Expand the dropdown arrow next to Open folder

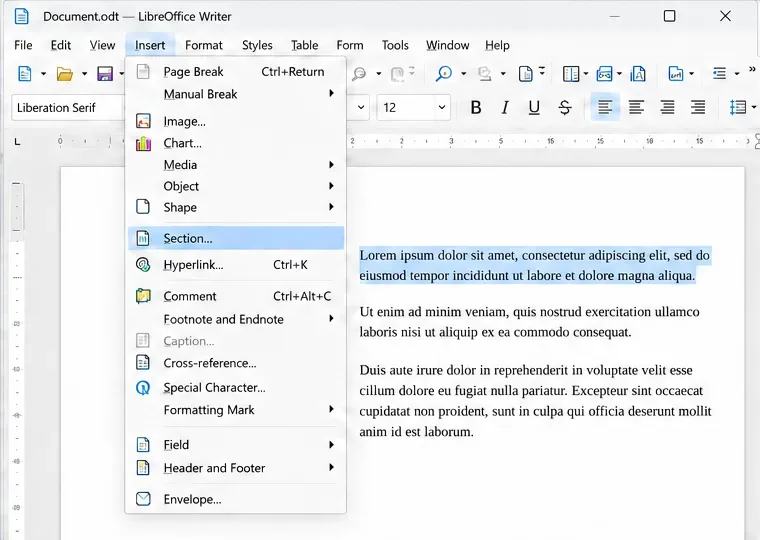pyautogui.click(x=84, y=74)
